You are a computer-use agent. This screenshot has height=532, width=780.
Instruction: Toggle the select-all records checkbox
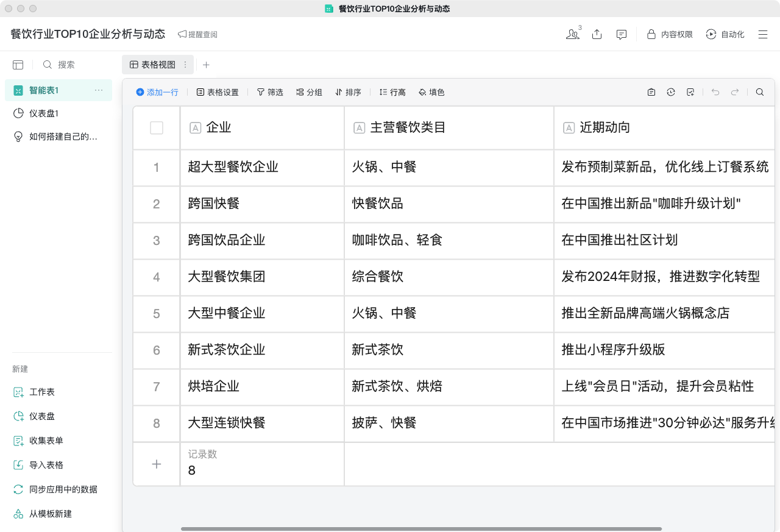point(156,128)
